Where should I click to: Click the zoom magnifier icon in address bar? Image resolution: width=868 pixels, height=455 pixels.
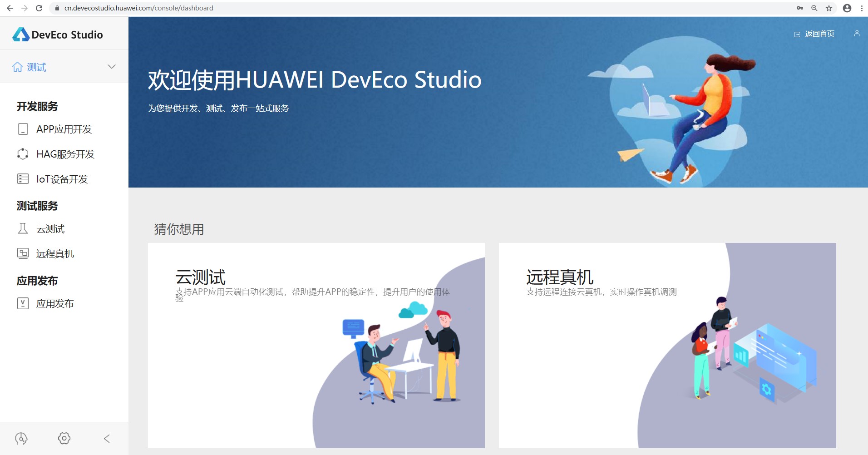point(814,8)
